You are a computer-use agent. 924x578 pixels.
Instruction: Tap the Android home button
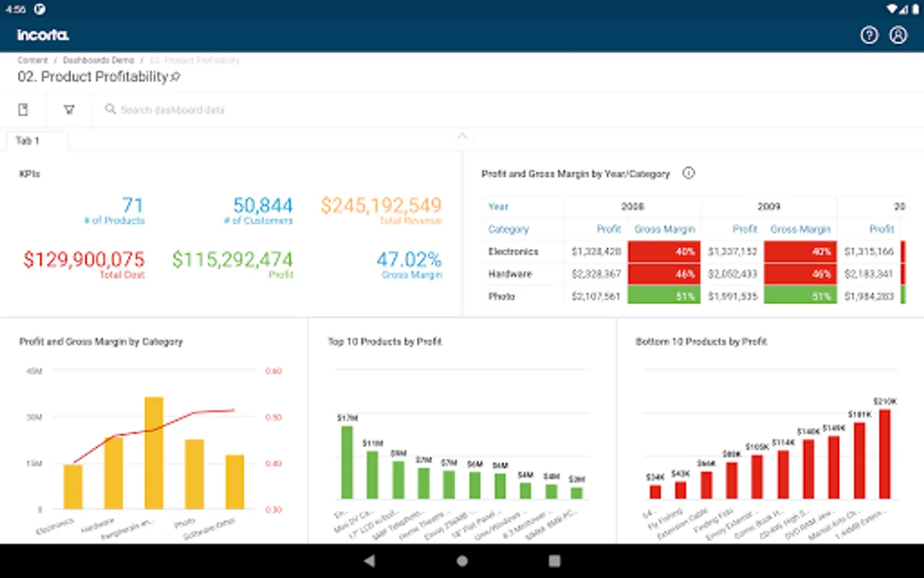click(462, 561)
